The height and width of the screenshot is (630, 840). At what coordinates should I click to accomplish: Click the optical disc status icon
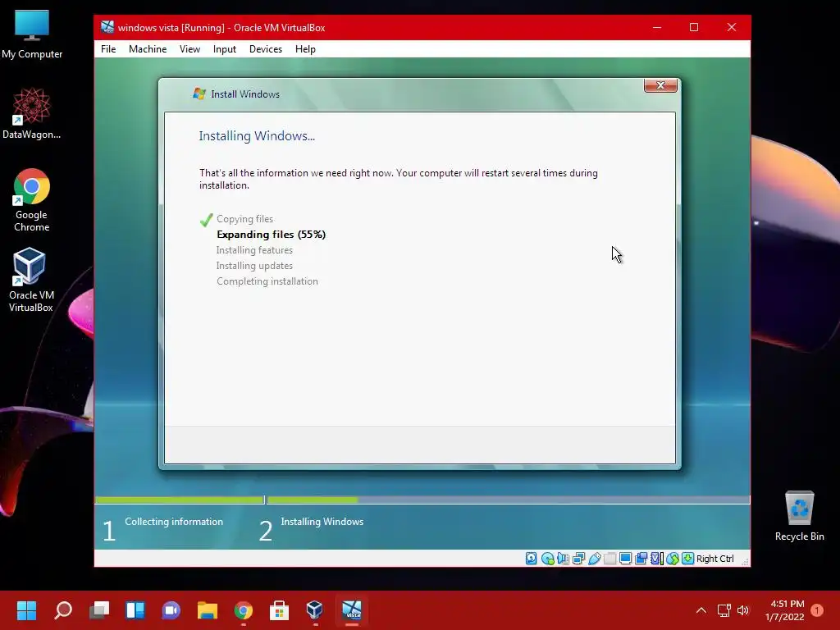click(x=547, y=559)
